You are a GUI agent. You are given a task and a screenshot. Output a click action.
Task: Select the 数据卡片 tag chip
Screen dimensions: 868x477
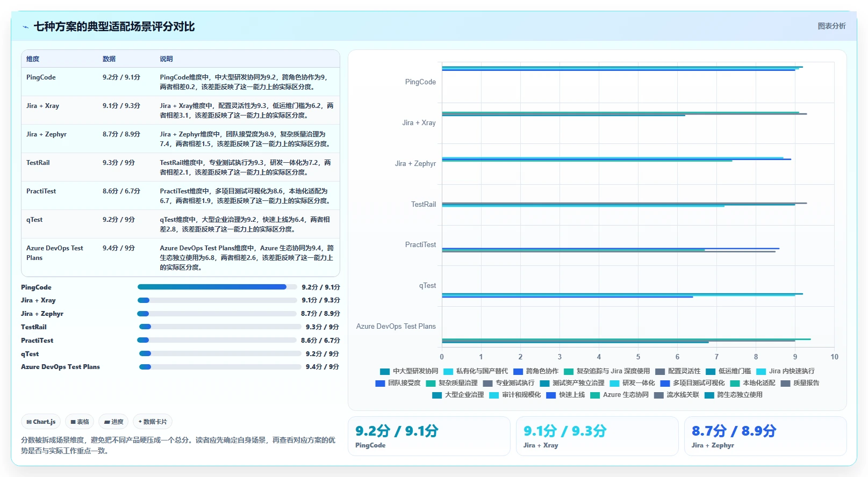tap(153, 422)
